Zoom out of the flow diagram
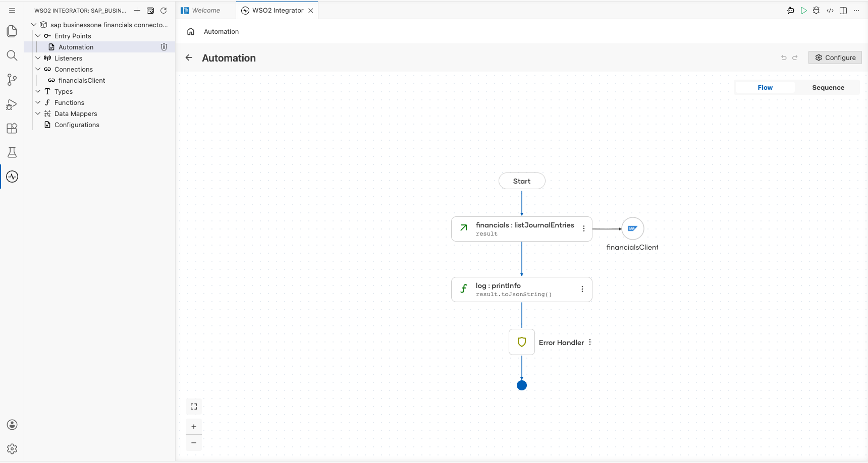868x463 pixels. click(194, 443)
